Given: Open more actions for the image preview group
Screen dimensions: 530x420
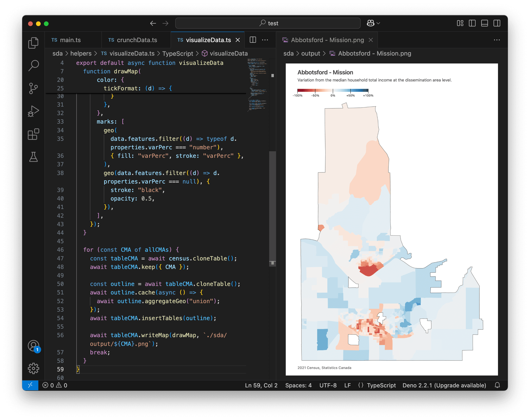Looking at the screenshot, I should [x=497, y=40].
